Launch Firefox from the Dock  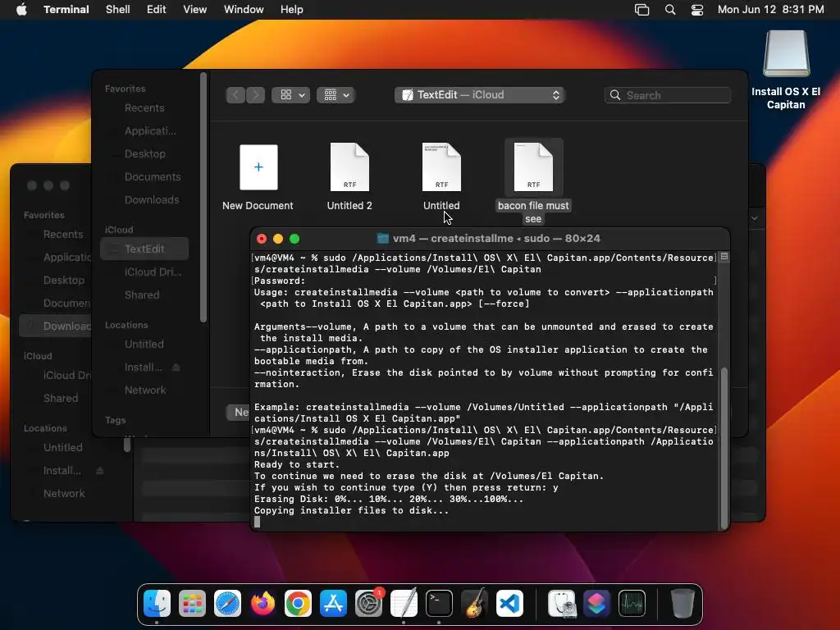(x=263, y=604)
